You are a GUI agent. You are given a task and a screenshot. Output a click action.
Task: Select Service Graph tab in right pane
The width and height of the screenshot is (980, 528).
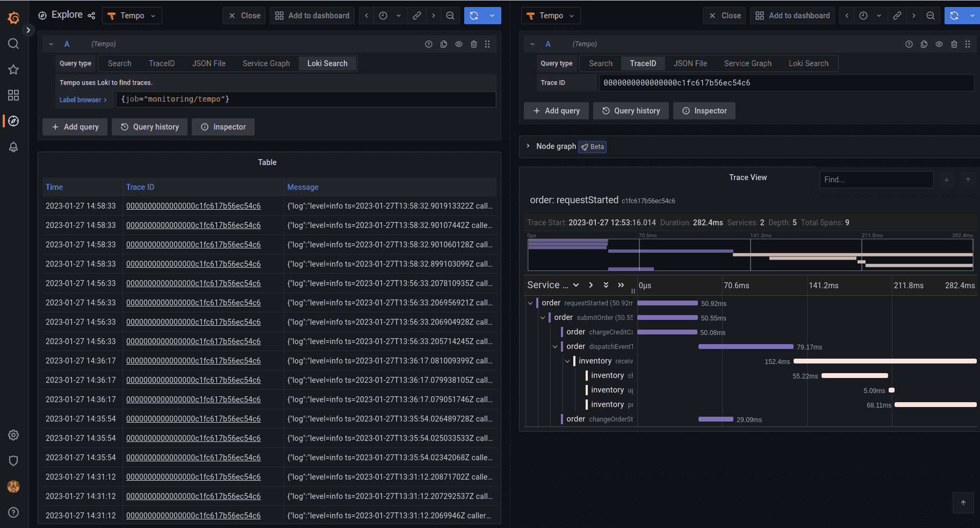pos(747,63)
